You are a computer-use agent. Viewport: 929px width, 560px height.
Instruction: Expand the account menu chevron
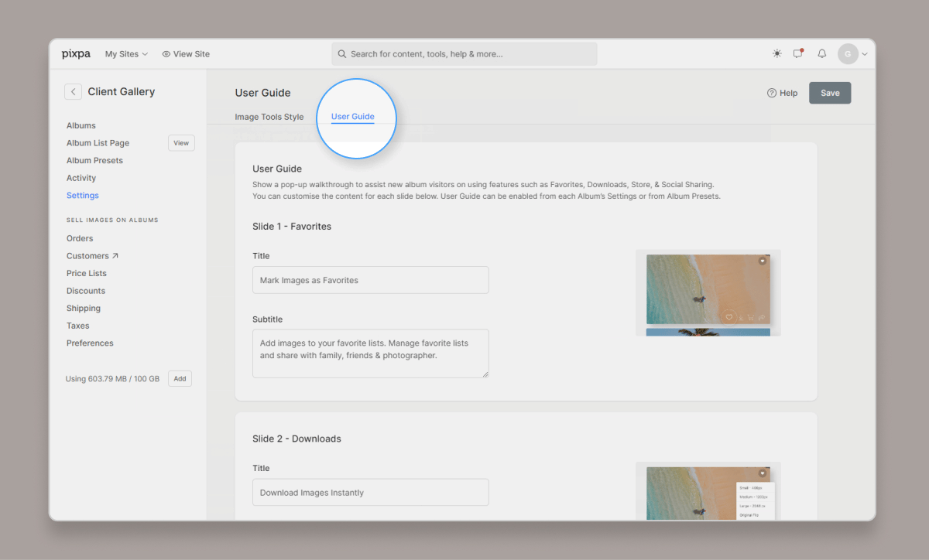pyautogui.click(x=865, y=54)
